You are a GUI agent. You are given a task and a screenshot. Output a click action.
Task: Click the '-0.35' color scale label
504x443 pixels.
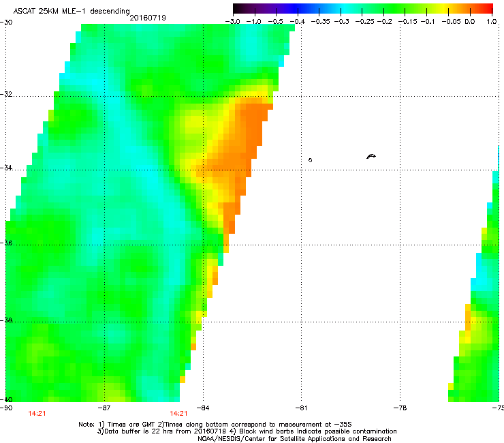[321, 22]
